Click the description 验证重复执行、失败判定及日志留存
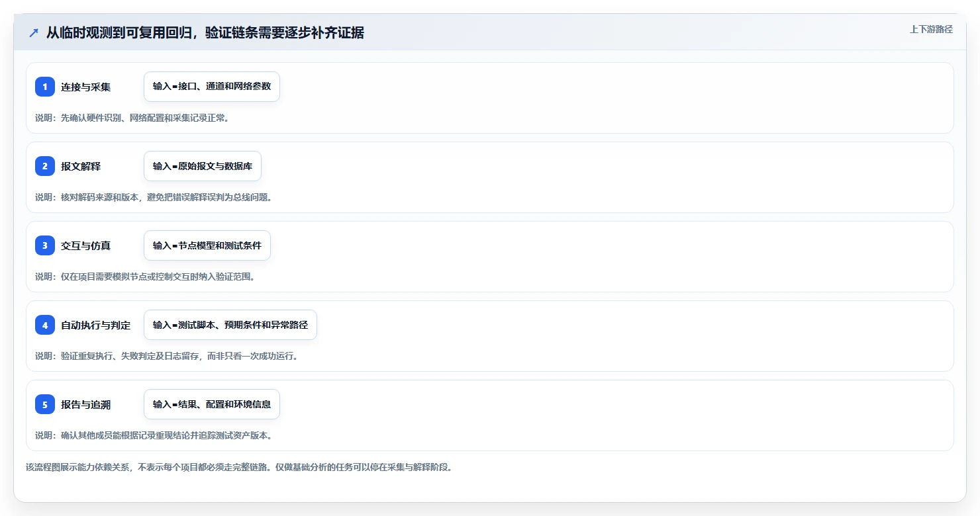Viewport: 980px width, 516px height. [x=167, y=356]
